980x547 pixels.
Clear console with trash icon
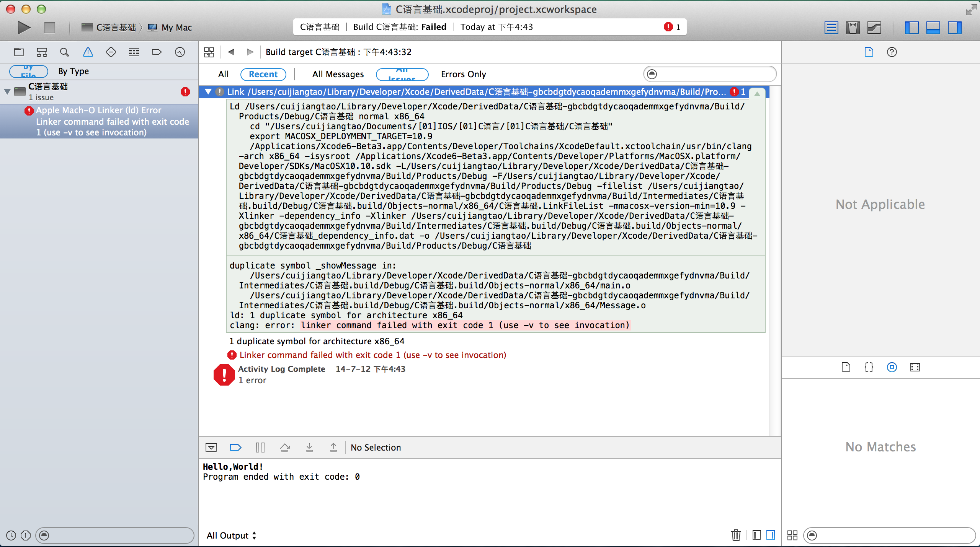click(736, 535)
